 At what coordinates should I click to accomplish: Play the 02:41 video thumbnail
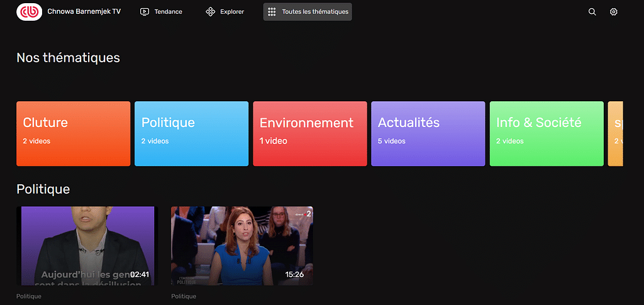point(86,246)
